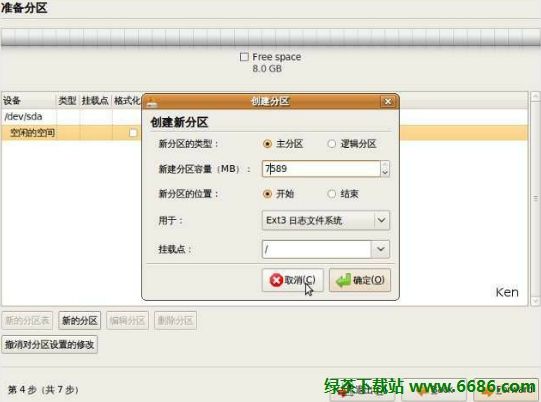Decrease partition size with down spinner
Screen dimensions: 541x402
click(x=385, y=173)
